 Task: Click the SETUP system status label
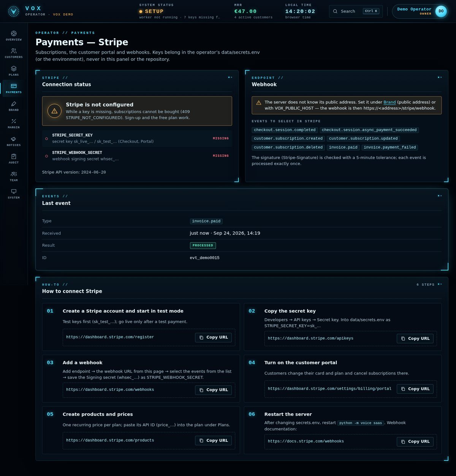click(154, 11)
